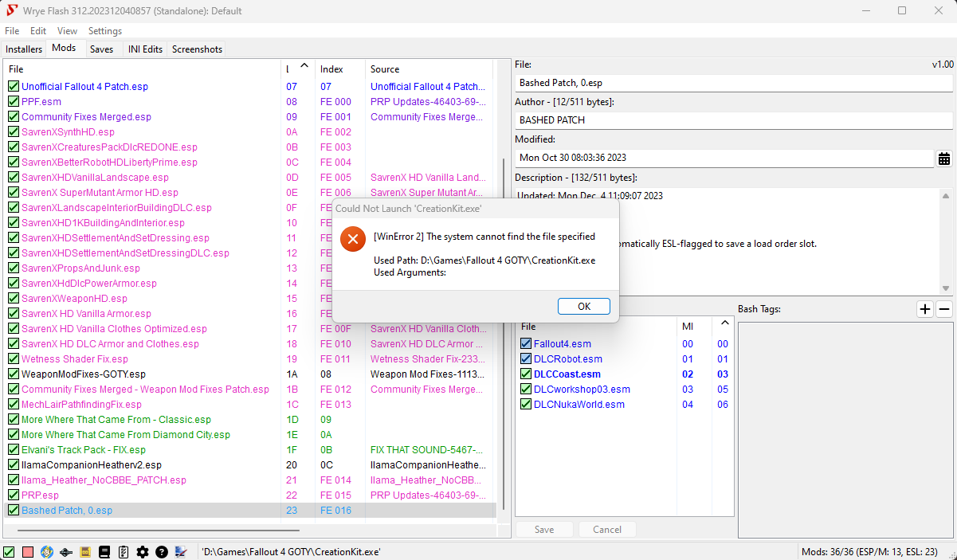Image resolution: width=957 pixels, height=560 pixels.
Task: Click the mods list vertical scrollbar
Action: click(x=503, y=335)
